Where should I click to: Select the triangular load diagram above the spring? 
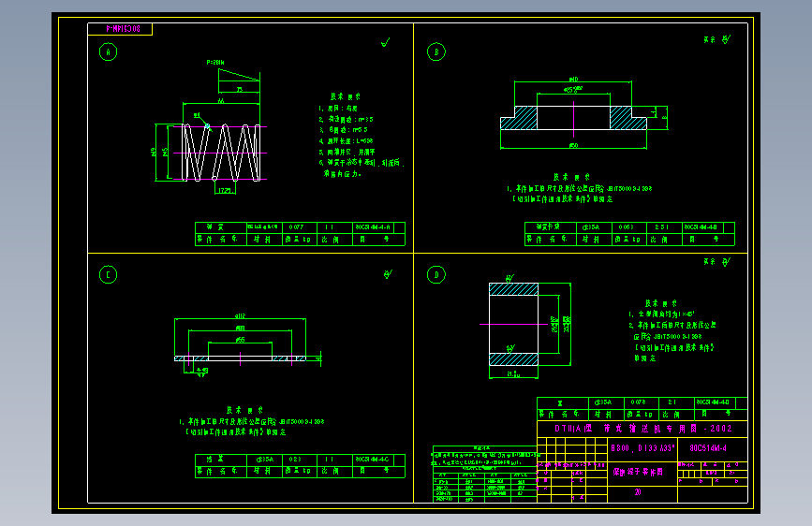[x=239, y=75]
